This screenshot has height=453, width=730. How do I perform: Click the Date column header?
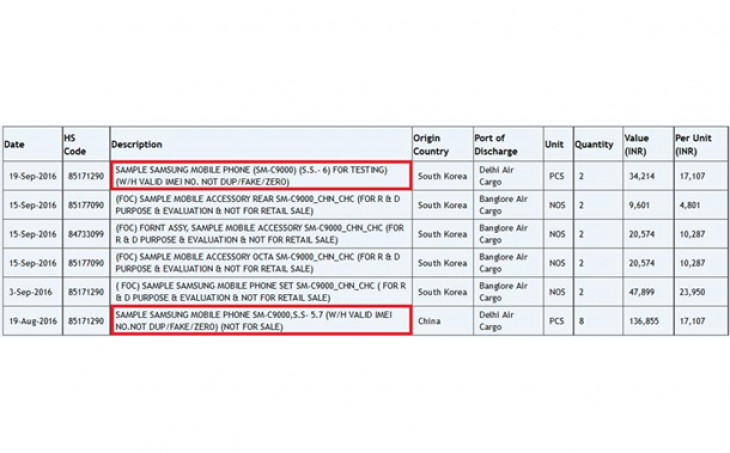33,144
